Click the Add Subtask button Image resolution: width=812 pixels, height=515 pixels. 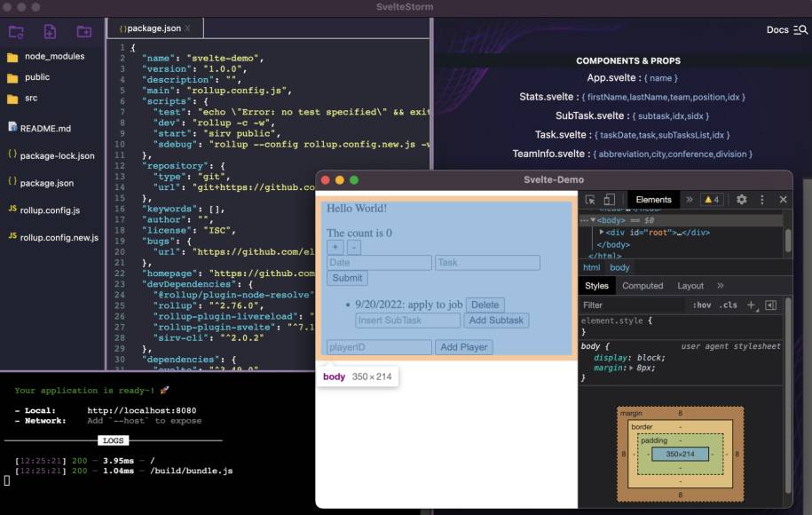pyautogui.click(x=496, y=321)
